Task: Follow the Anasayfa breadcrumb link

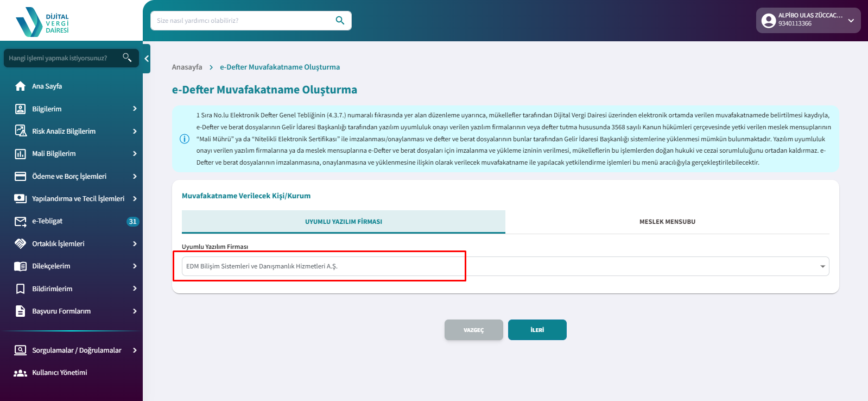Action: click(187, 67)
